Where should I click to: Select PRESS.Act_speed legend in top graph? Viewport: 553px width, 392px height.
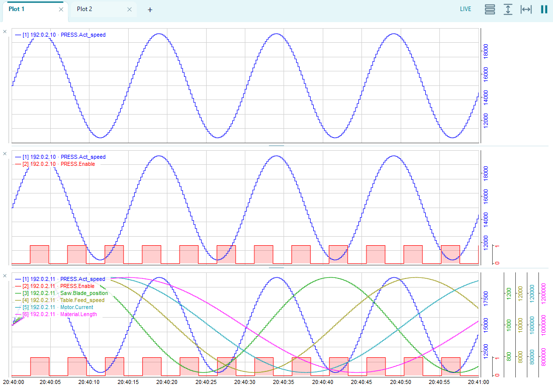click(60, 35)
